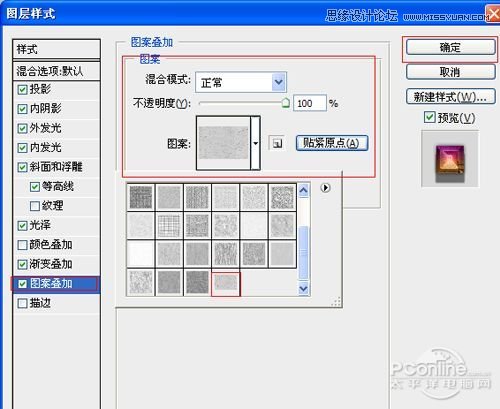Choose first pattern in second row
Screen dimensions: 500x409
[x=141, y=226]
